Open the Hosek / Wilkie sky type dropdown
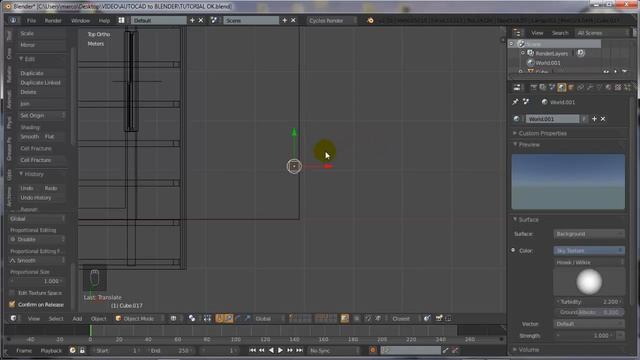640x360 pixels. point(589,262)
